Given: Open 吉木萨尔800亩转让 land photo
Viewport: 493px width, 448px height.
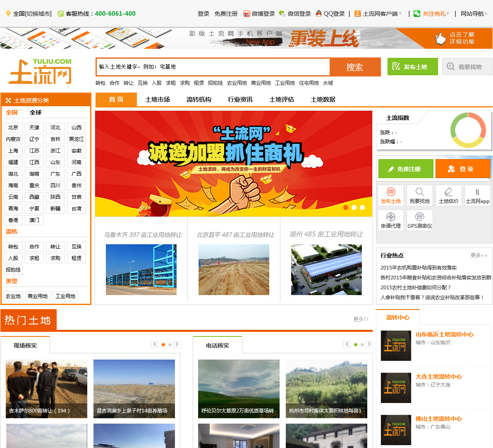Looking at the screenshot, I should coord(47,388).
